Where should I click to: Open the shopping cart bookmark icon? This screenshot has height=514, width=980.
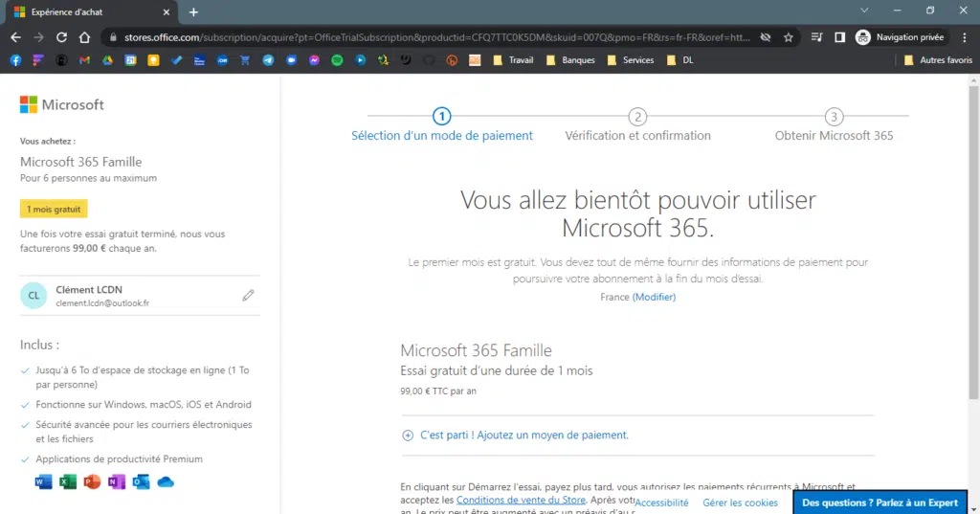pyautogui.click(x=245, y=60)
